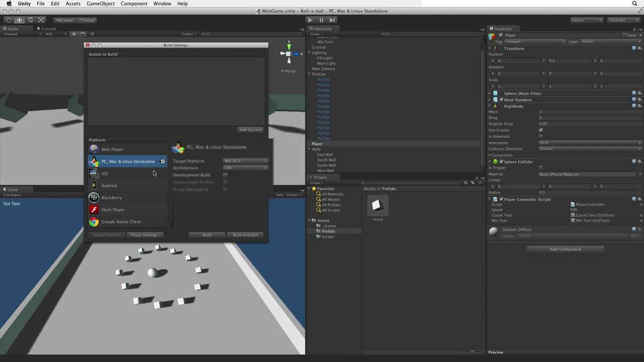Open the Target Platform dropdown
The width and height of the screenshot is (644, 362).
245,161
